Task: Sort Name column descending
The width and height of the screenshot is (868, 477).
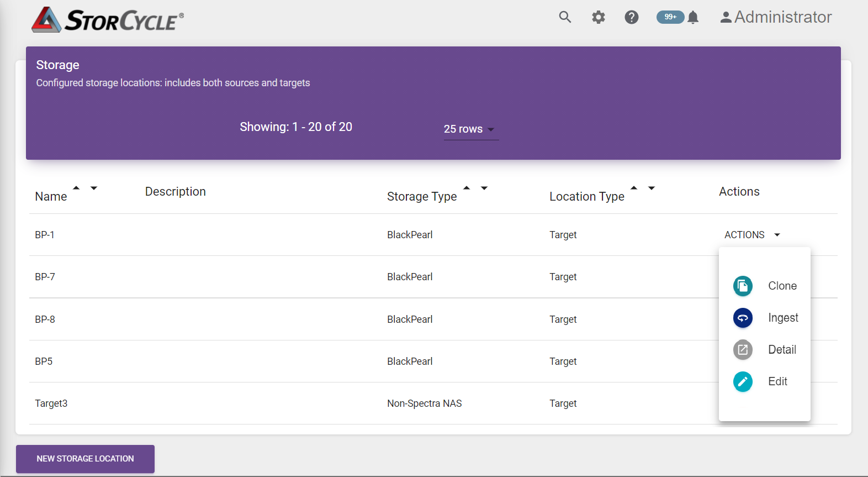Action: point(94,188)
